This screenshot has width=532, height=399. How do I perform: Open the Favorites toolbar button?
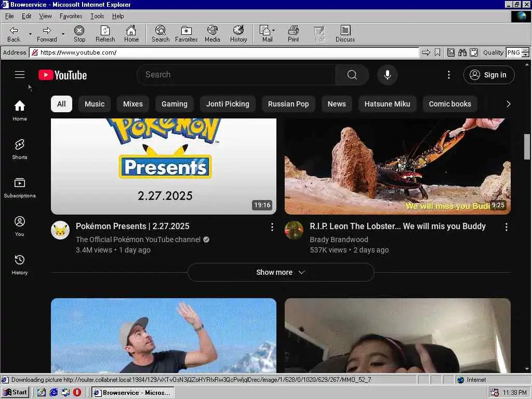187,34
